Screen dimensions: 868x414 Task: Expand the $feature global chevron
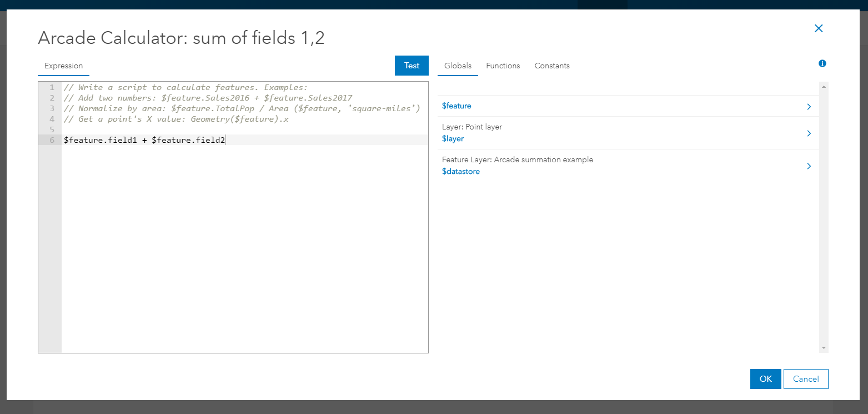coord(809,106)
